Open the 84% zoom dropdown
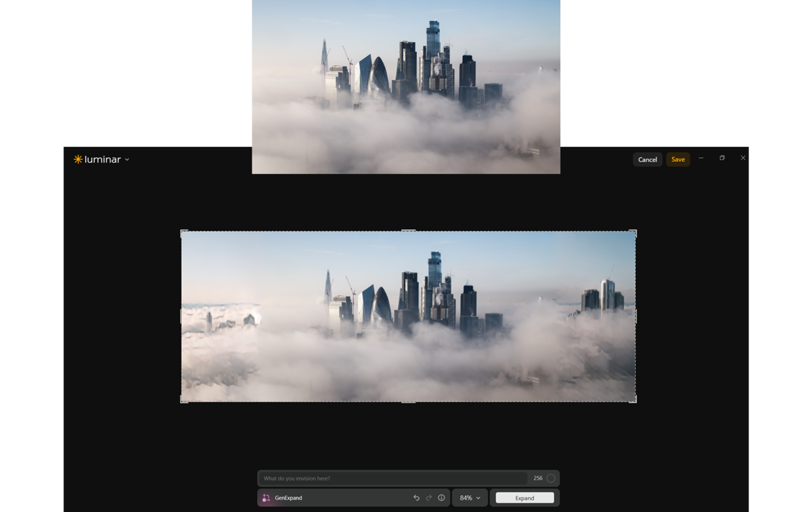This screenshot has width=812, height=512. [470, 498]
